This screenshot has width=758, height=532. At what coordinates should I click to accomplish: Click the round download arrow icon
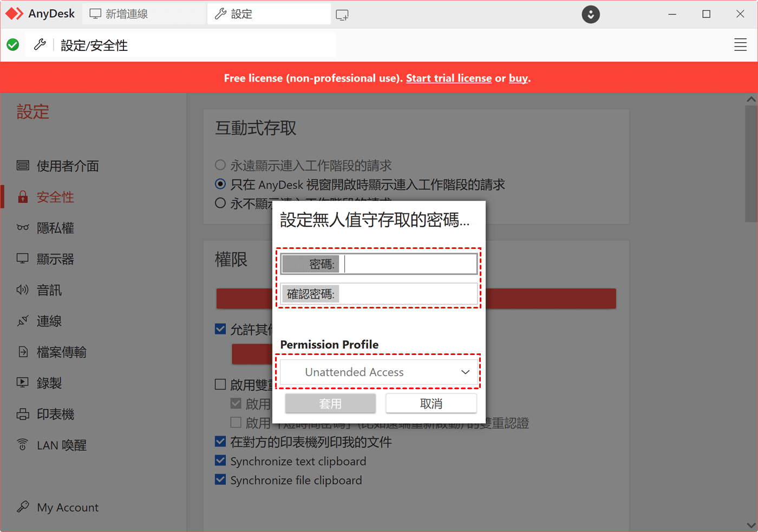[591, 14]
